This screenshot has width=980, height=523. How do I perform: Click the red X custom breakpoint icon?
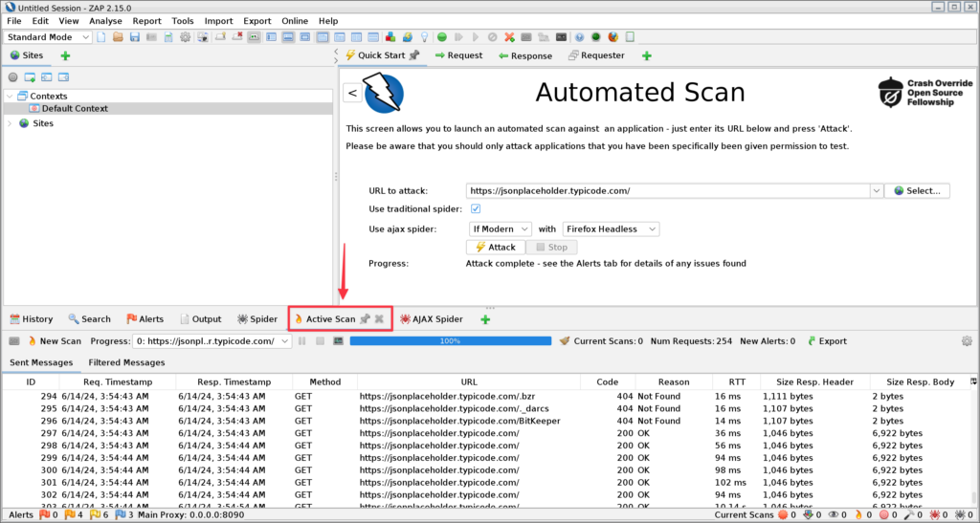coord(509,37)
